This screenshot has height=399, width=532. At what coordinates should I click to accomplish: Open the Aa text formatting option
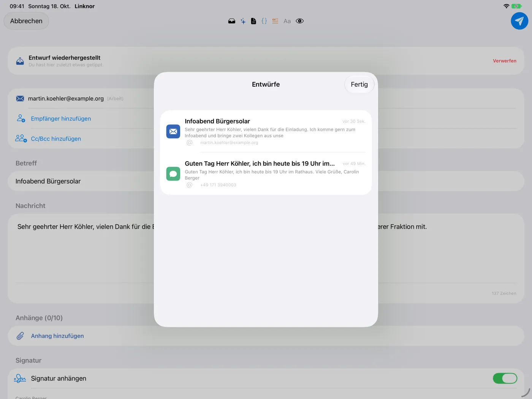click(287, 21)
